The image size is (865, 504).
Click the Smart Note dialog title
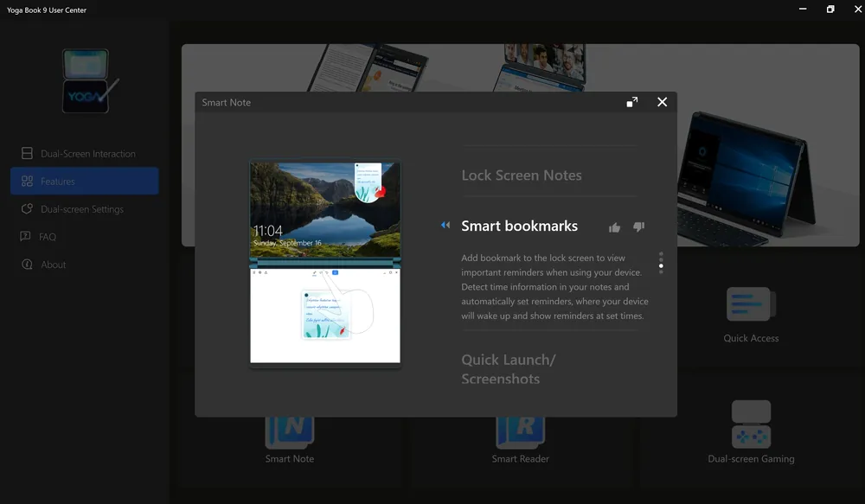point(226,103)
